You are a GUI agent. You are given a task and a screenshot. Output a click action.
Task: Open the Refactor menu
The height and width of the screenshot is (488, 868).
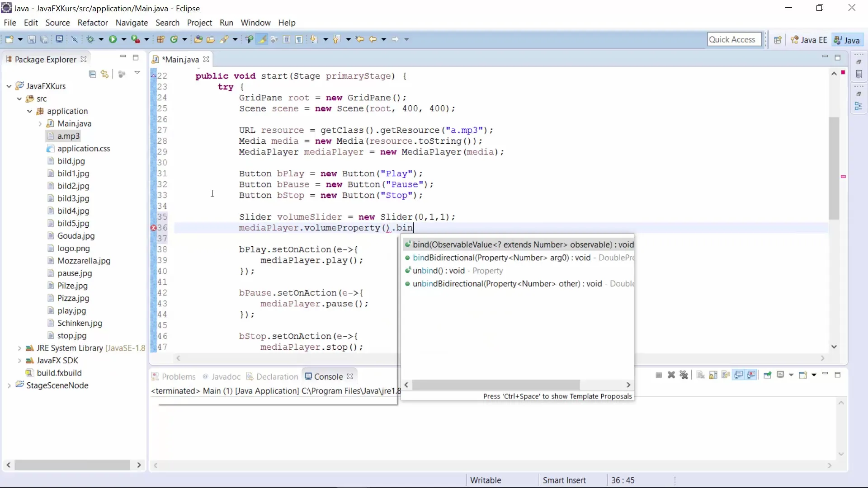click(x=93, y=23)
